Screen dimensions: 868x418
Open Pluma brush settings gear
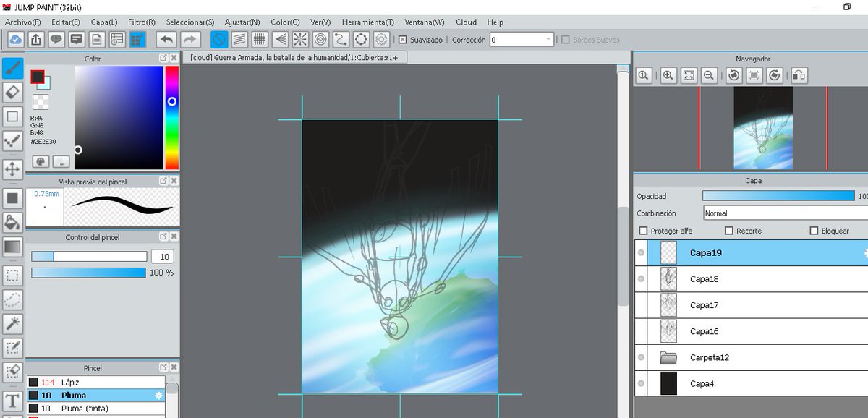pos(159,396)
